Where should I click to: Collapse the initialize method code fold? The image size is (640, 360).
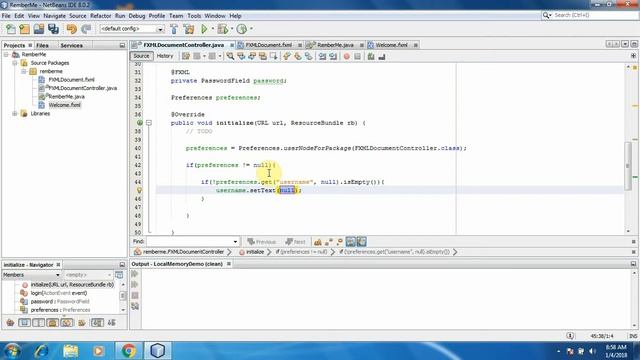point(149,123)
